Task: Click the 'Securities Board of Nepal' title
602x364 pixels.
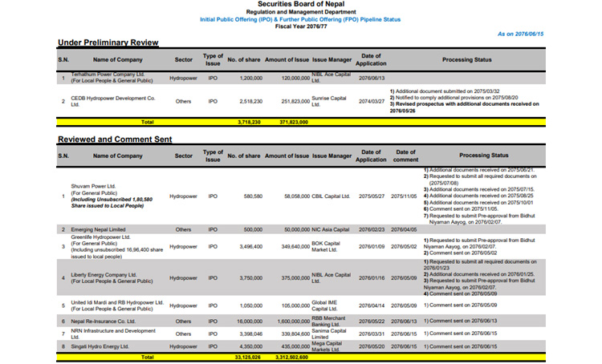Action: click(x=303, y=5)
